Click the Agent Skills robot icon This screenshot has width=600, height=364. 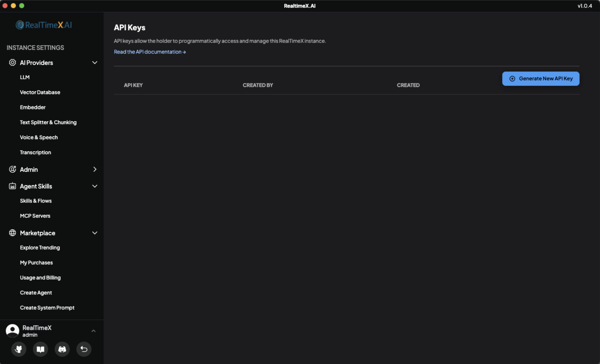point(12,186)
